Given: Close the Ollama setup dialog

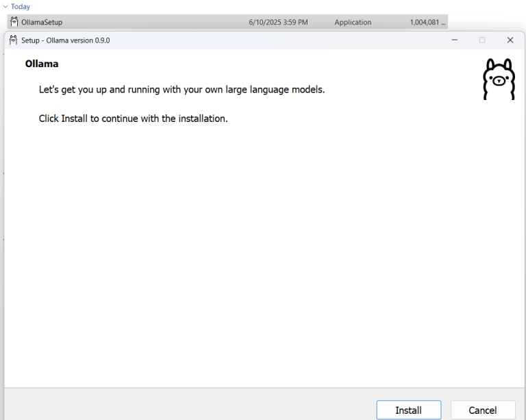Looking at the screenshot, I should [510, 40].
